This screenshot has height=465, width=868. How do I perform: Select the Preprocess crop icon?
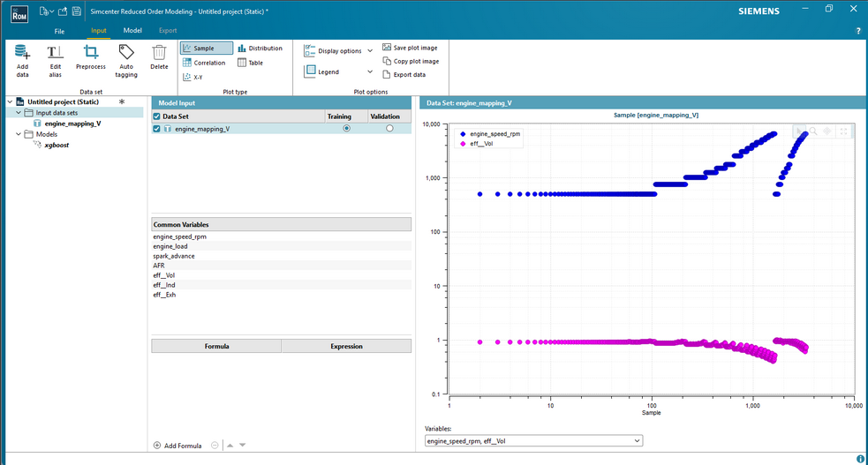pos(90,53)
